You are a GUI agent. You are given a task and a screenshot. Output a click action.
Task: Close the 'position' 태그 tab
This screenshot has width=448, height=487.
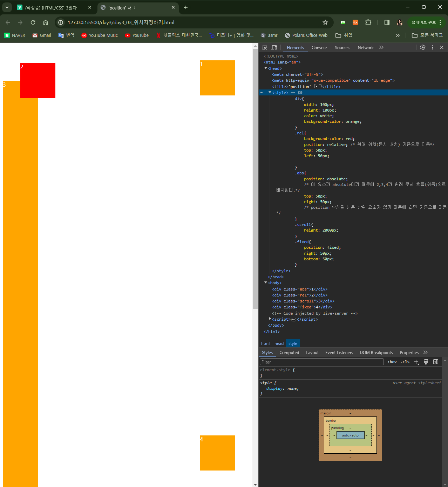[x=173, y=7]
